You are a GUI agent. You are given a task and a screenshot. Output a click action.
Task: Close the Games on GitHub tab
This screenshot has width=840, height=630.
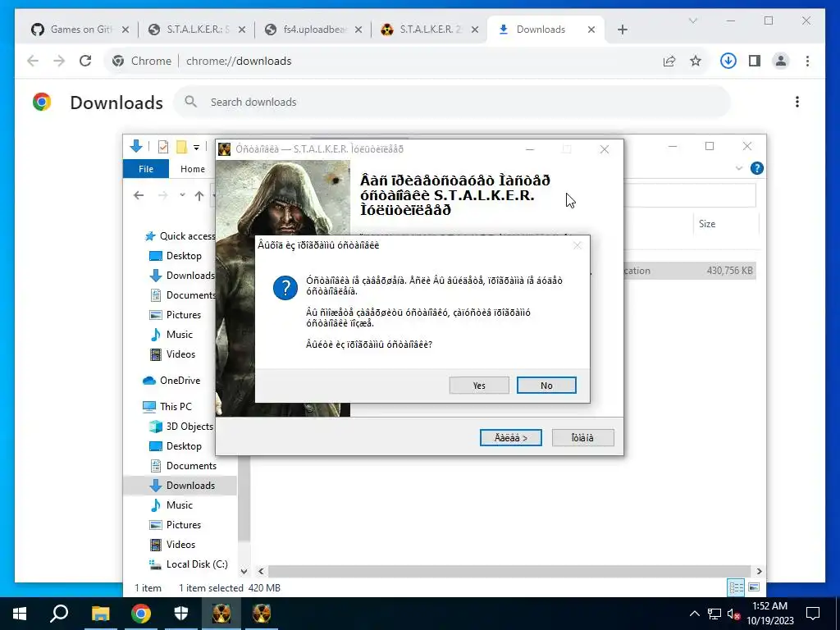pyautogui.click(x=126, y=30)
